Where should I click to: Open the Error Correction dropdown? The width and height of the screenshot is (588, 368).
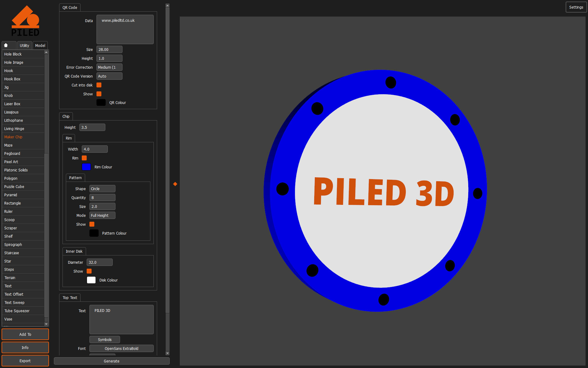109,67
